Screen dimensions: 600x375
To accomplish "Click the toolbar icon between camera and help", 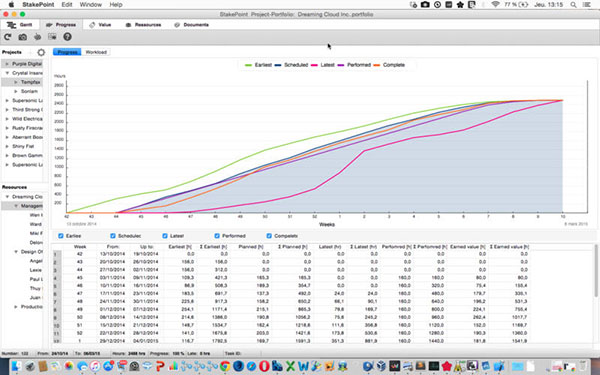I will (52, 37).
